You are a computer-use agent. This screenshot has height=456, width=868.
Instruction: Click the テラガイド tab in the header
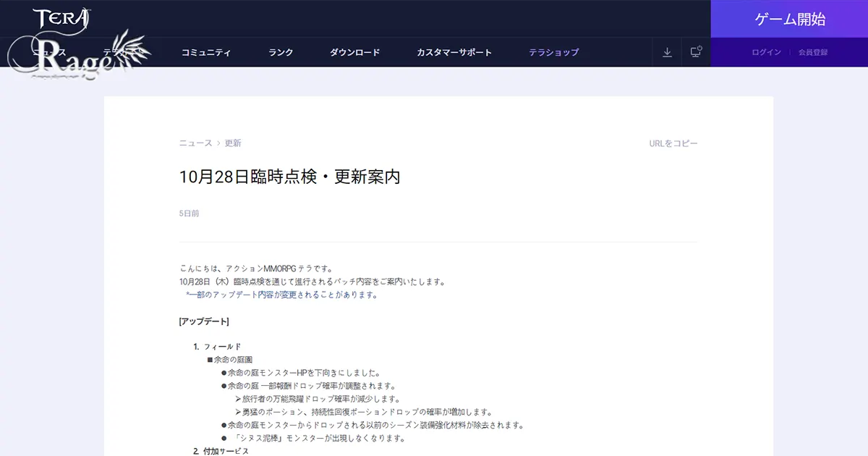tap(120, 52)
